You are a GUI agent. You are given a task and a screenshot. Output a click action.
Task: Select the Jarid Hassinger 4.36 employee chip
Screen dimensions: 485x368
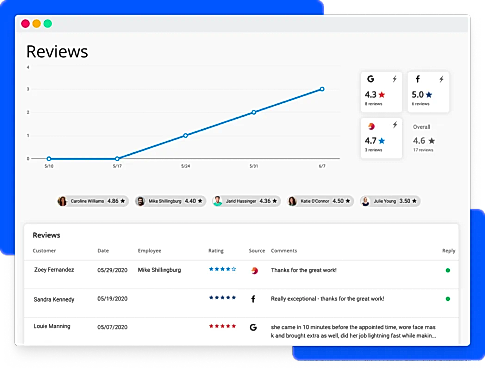pos(246,201)
